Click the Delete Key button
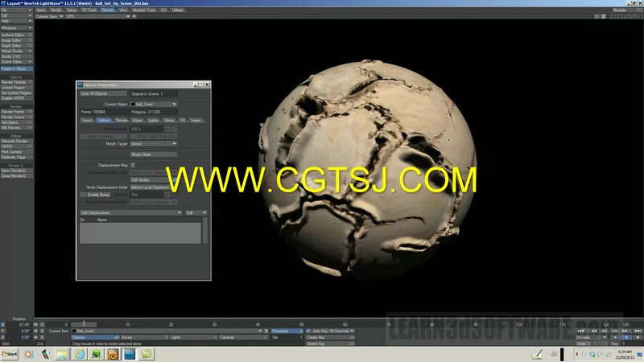 tap(330, 343)
